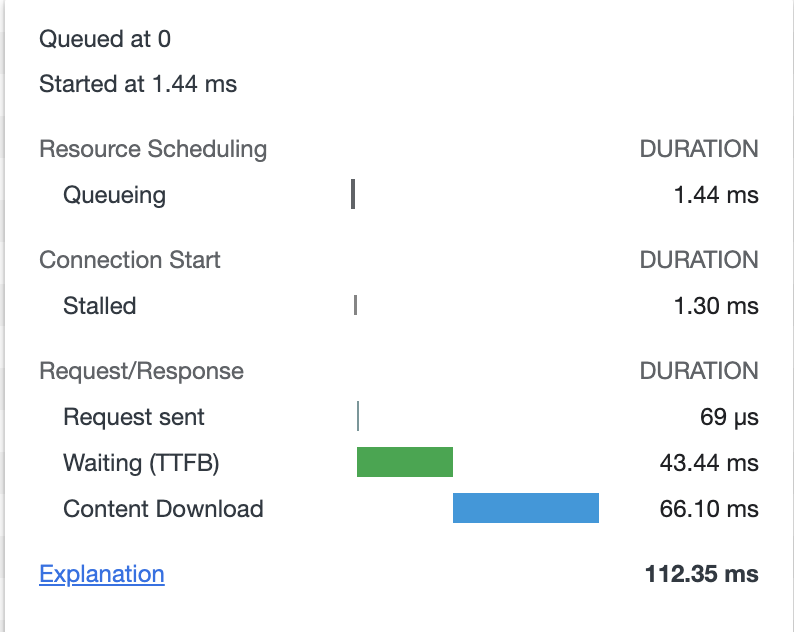Click the blue Content Download bar
This screenshot has height=632, width=794.
tap(525, 508)
